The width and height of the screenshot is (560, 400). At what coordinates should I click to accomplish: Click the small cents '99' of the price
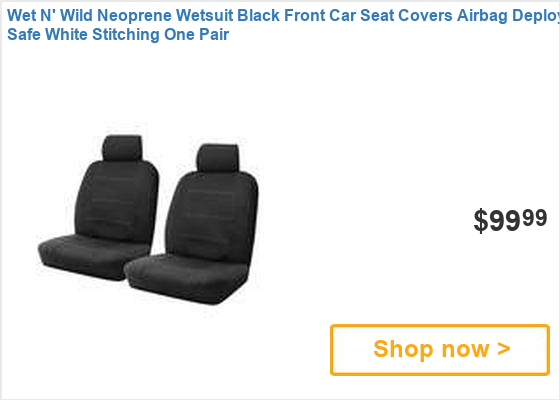[x=535, y=218]
